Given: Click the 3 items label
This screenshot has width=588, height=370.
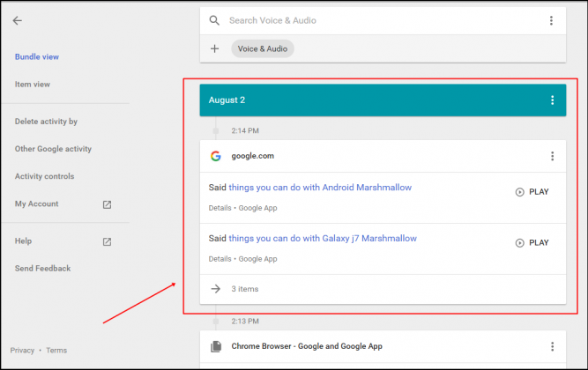Looking at the screenshot, I should click(x=245, y=289).
